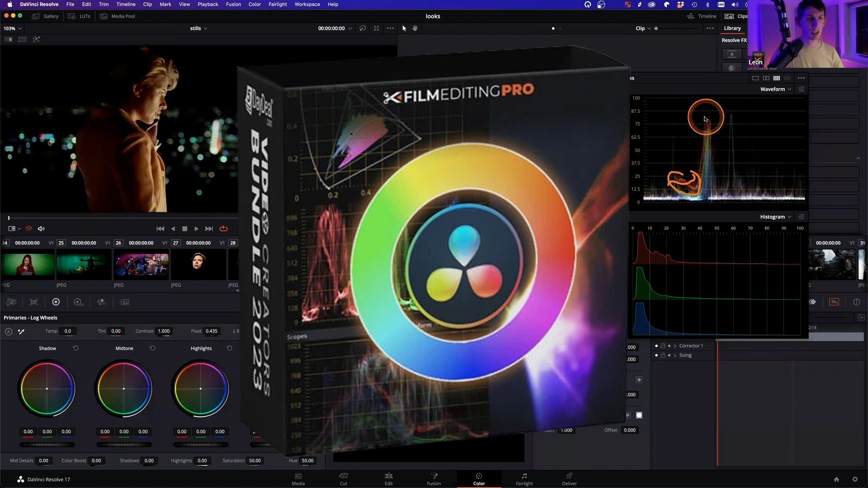Click the Resolve FX tab in panel
The height and width of the screenshot is (488, 868).
735,40
